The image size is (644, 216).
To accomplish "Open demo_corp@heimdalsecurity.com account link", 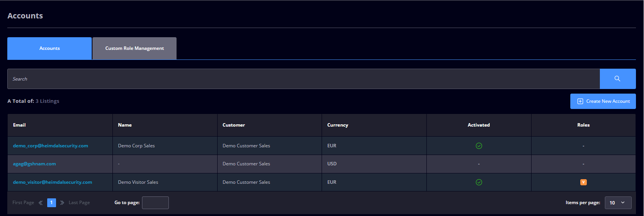I will pyautogui.click(x=51, y=146).
